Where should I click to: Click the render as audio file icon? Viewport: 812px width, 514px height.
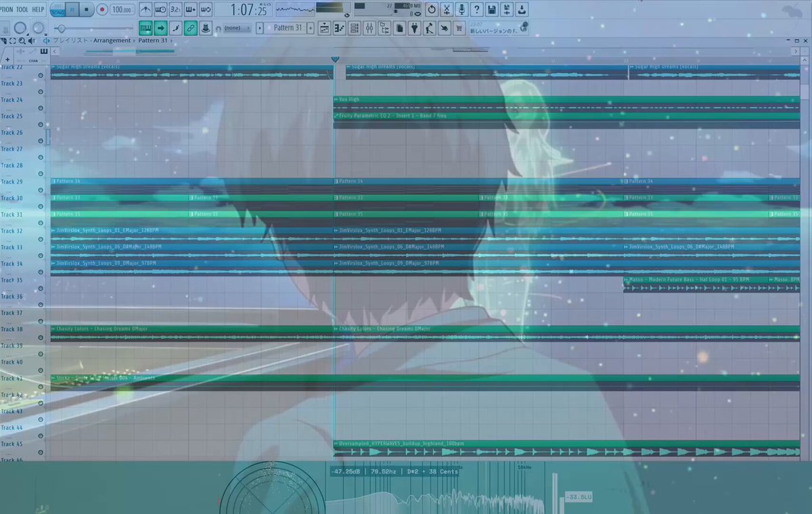coord(507,9)
